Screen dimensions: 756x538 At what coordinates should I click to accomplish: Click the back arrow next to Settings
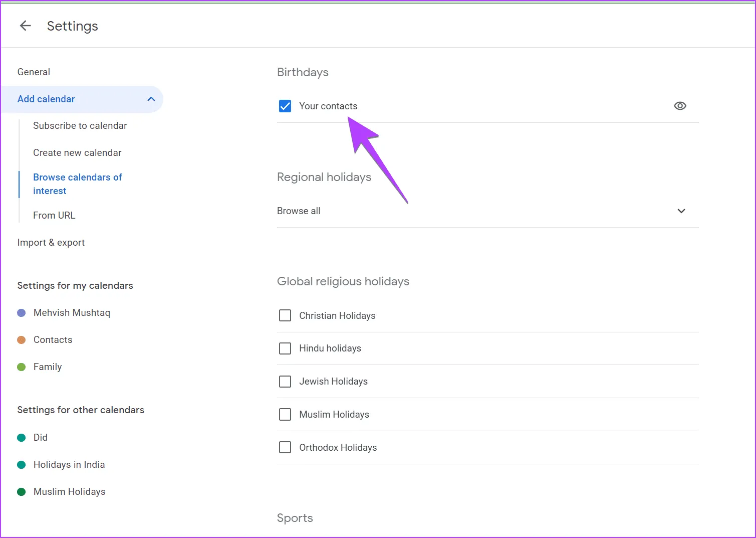pos(25,26)
